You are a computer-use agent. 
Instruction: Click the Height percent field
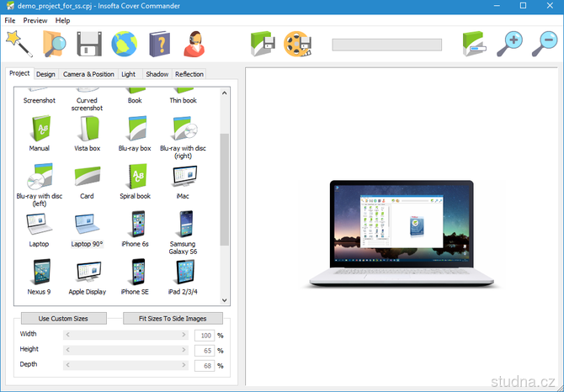205,351
